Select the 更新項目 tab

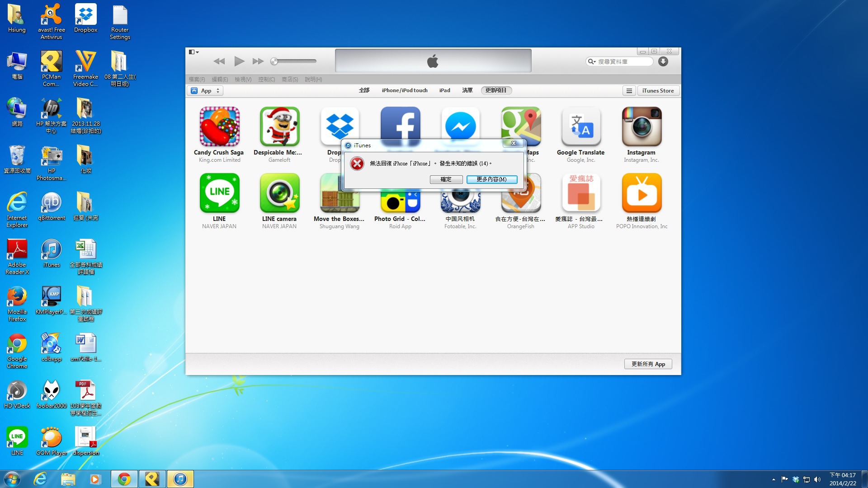tap(496, 90)
